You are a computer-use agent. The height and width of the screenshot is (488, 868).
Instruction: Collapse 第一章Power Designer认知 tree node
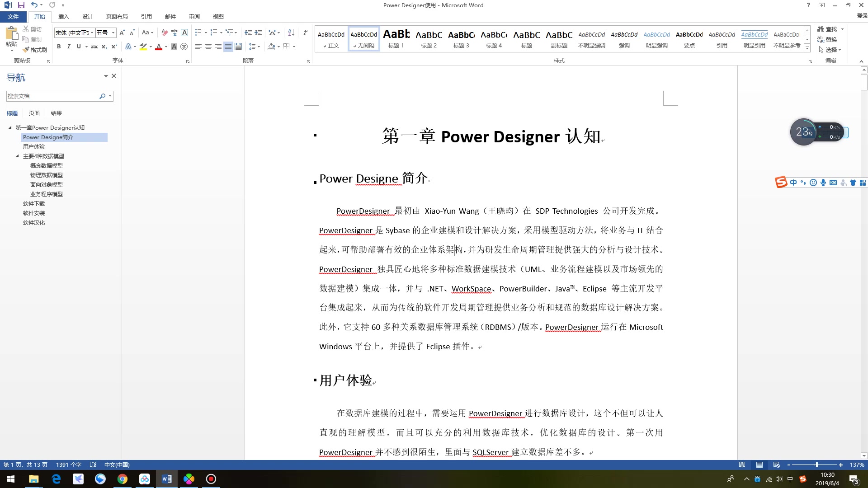(10, 127)
